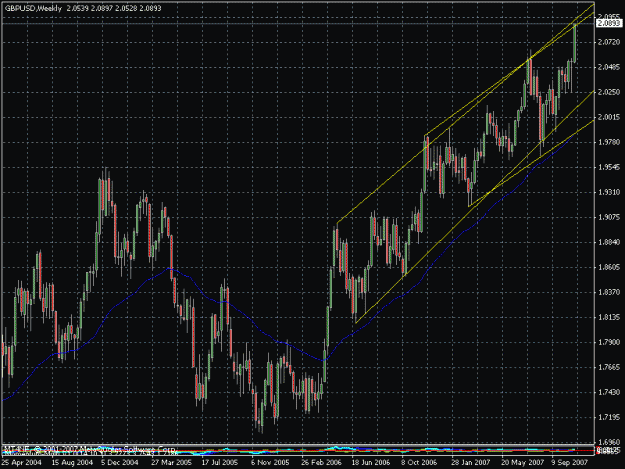The image size is (625, 469).
Task: Click the 6 Nov 2005 date label
Action: click(x=270, y=463)
